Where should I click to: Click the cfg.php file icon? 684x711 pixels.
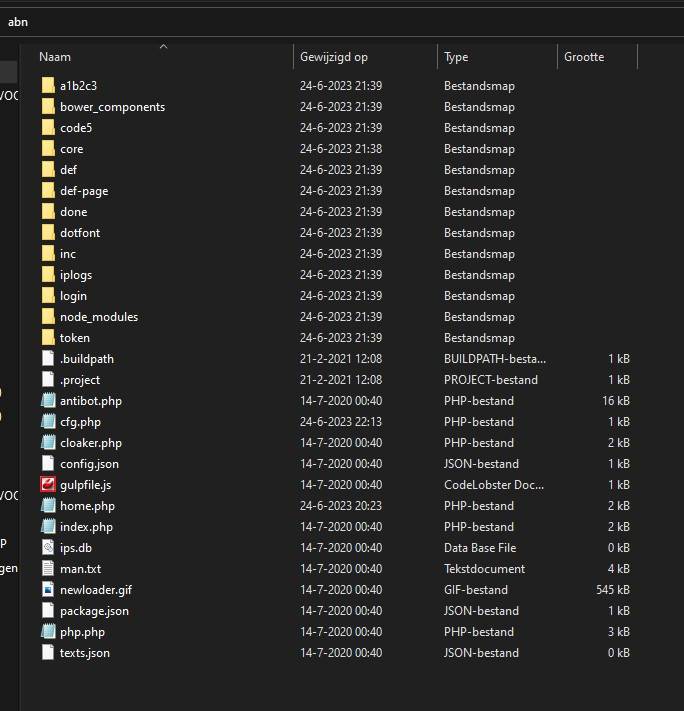point(48,422)
